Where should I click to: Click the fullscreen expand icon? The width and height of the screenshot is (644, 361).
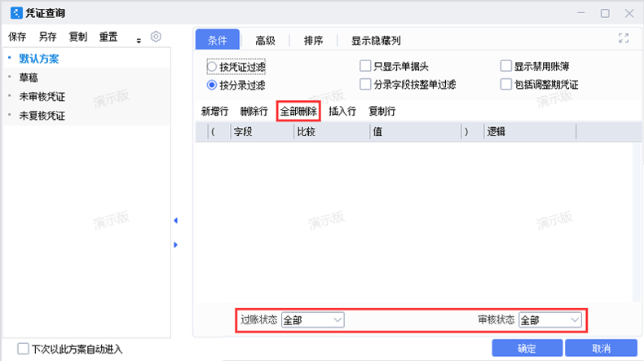point(624,38)
